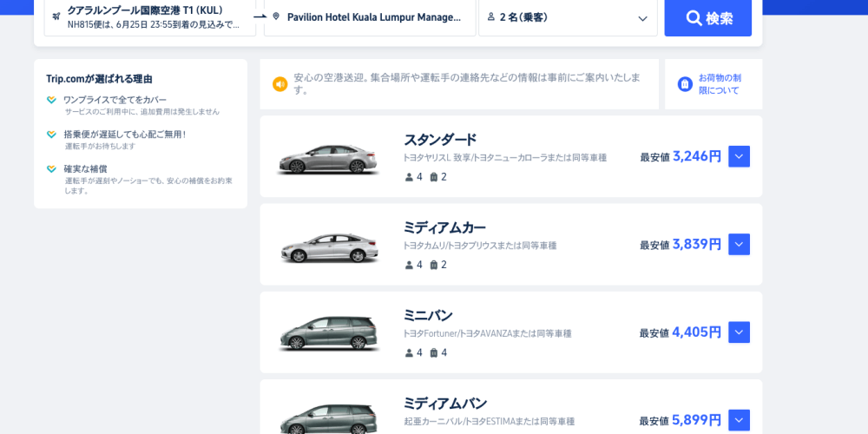Click the ミディアムバン car thumbnail

coord(328,418)
